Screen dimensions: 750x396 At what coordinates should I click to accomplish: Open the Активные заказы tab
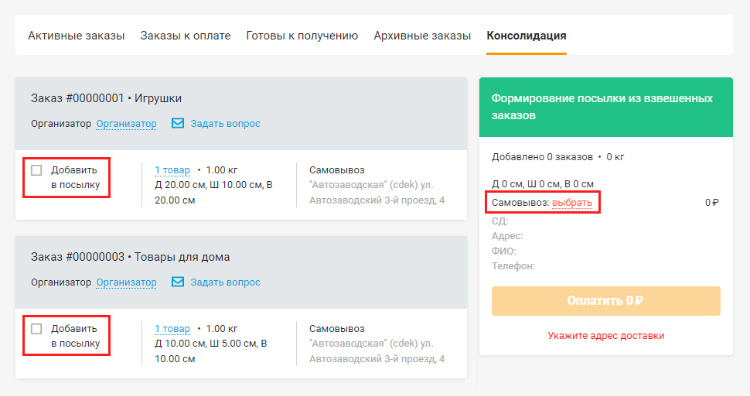coord(76,36)
